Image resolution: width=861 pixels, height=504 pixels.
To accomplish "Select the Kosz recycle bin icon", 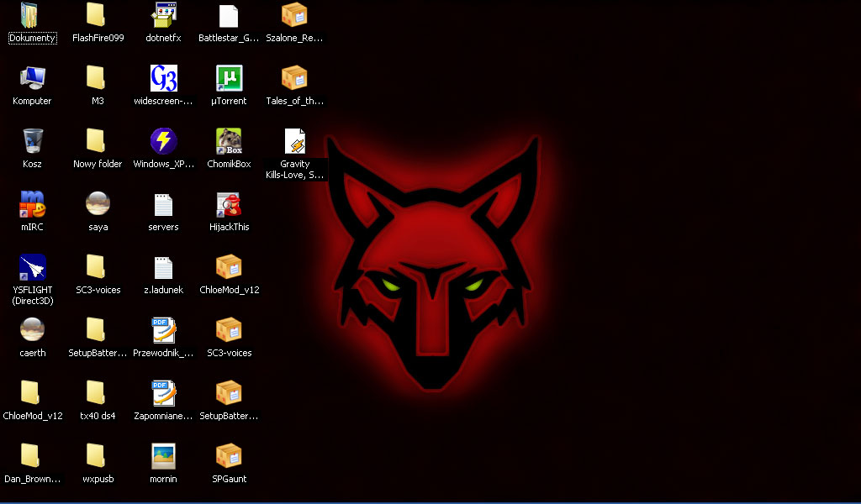I will [x=32, y=141].
